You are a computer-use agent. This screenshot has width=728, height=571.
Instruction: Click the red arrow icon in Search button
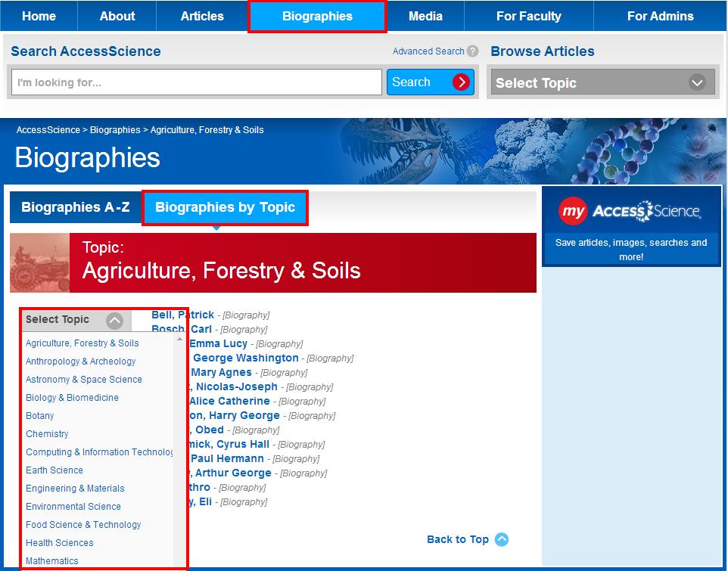(461, 82)
